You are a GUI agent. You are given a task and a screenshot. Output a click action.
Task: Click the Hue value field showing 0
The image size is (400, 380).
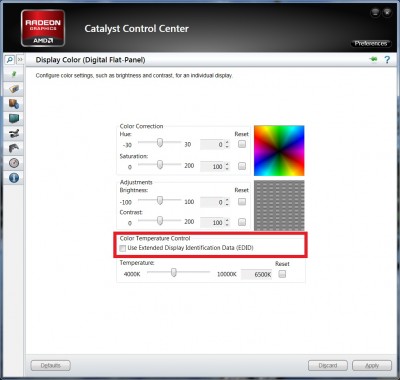212,145
